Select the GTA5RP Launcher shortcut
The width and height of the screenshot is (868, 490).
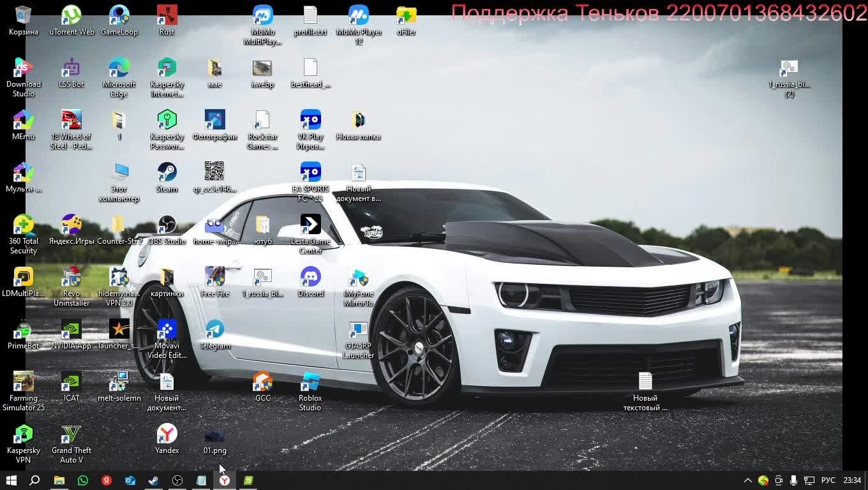point(358,339)
